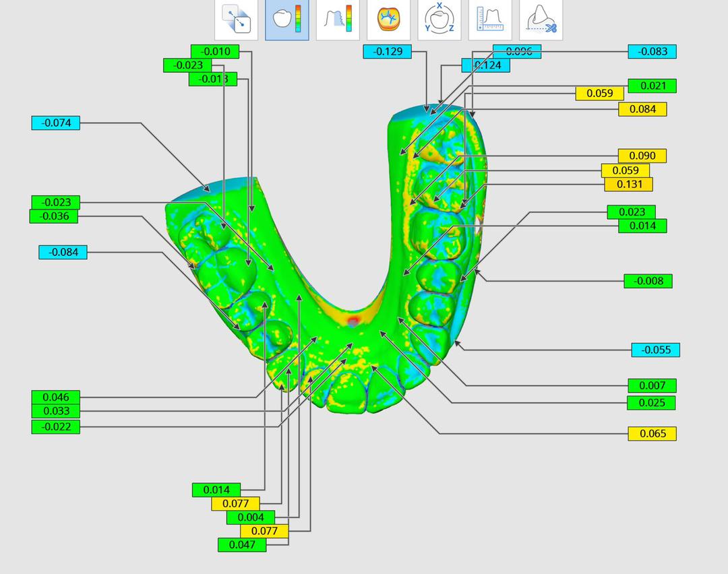Select the -0.055 blue deviation tag
Image resolution: width=728 pixels, height=574 pixels.
click(x=655, y=350)
